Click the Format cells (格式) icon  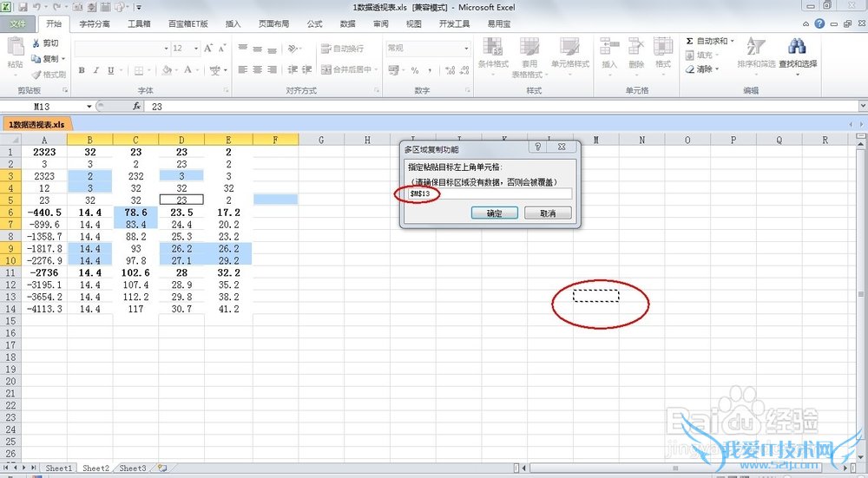662,48
